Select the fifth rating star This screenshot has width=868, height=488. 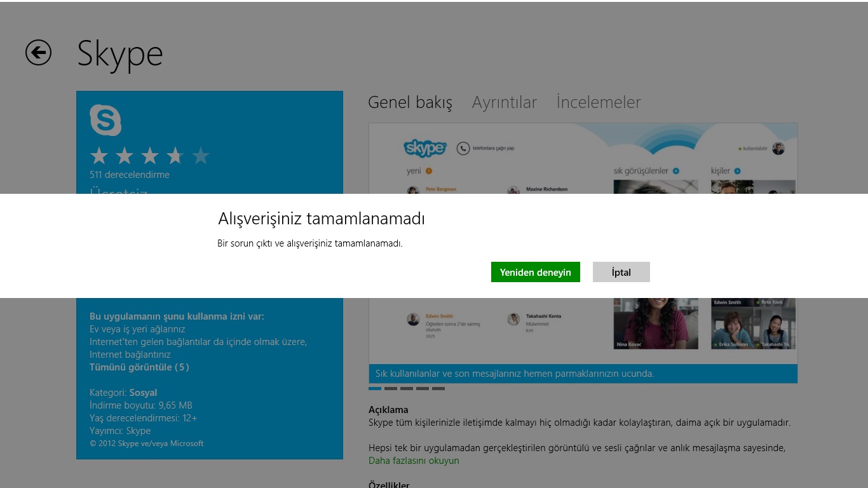(201, 156)
